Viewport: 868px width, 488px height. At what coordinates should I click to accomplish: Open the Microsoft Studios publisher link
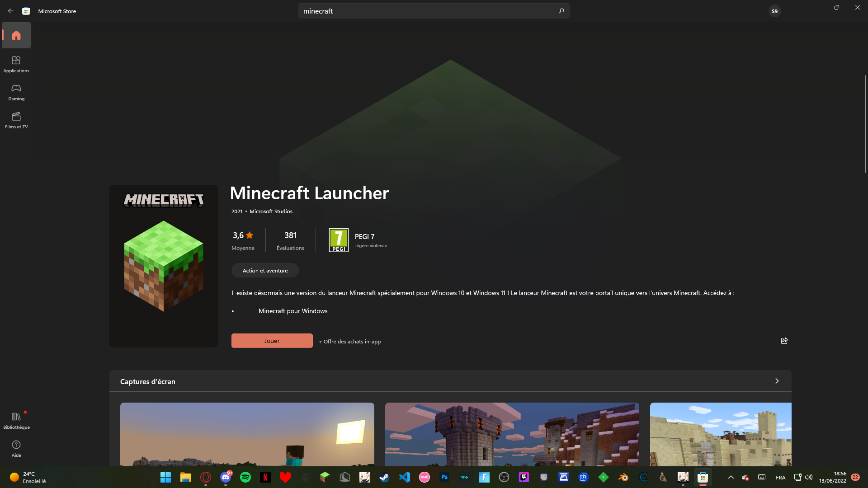[x=271, y=211]
